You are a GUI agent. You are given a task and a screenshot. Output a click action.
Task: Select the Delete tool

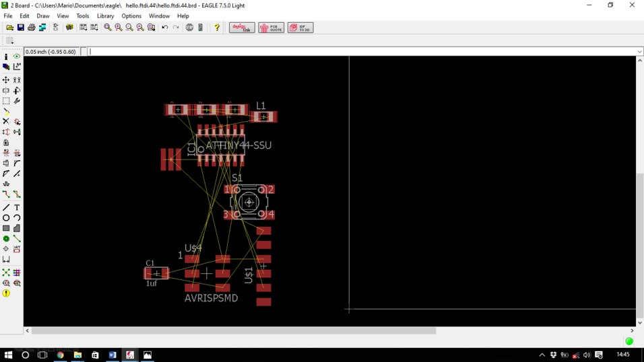click(6, 122)
